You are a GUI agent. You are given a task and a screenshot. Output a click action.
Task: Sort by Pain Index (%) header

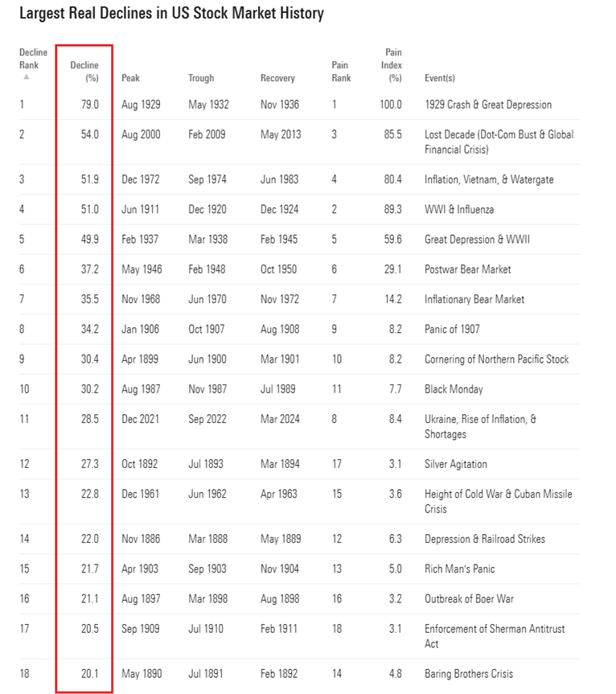pyautogui.click(x=393, y=65)
